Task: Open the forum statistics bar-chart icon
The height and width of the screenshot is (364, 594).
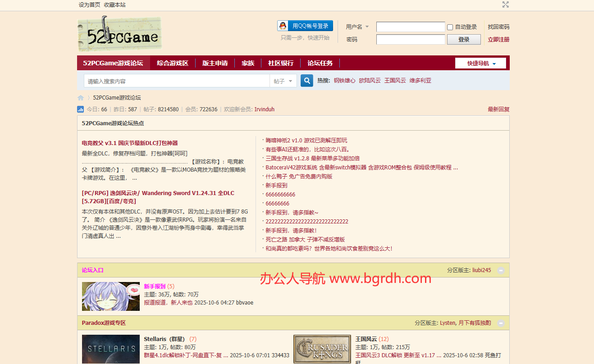Action: pyautogui.click(x=80, y=109)
